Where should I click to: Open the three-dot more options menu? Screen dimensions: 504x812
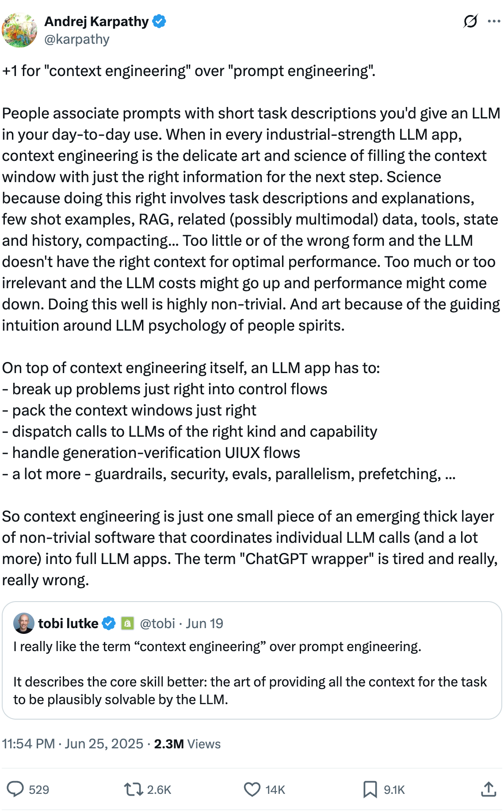(x=494, y=21)
